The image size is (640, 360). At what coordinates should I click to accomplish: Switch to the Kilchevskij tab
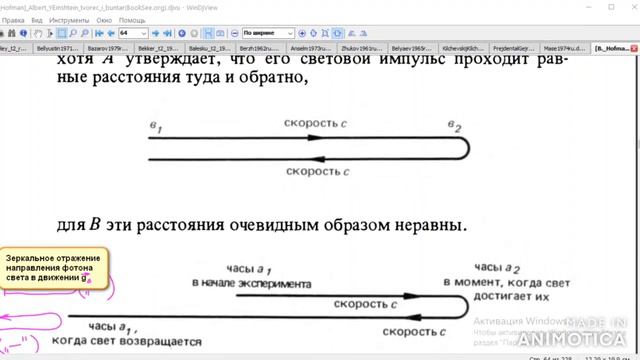(463, 48)
